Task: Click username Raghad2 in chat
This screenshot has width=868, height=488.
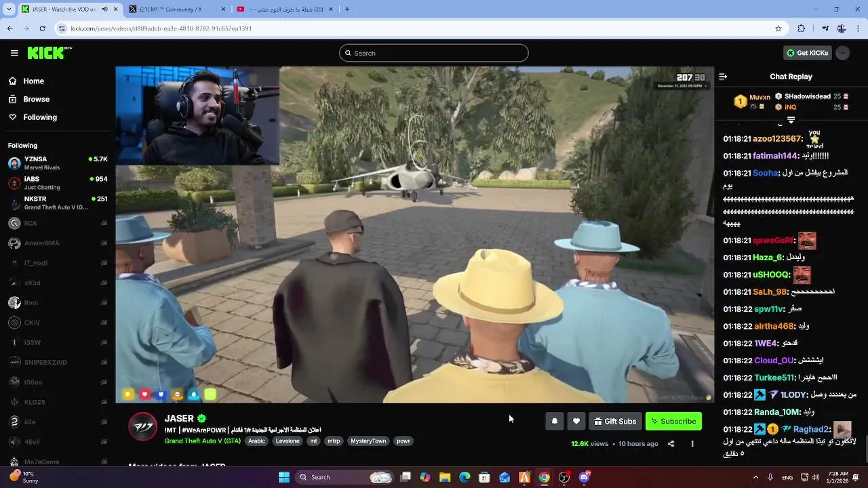Action: pyautogui.click(x=811, y=429)
